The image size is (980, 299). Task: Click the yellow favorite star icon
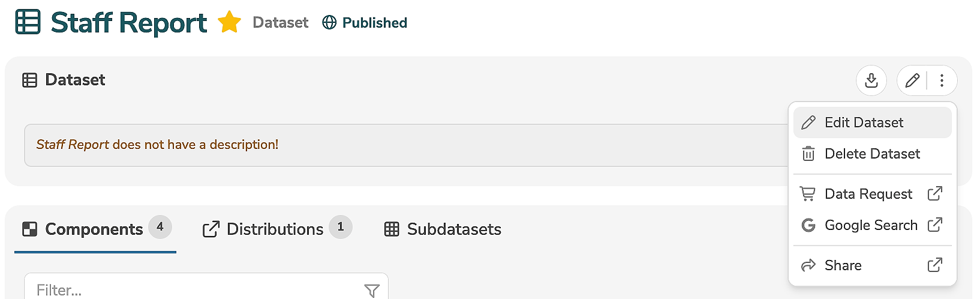229,23
